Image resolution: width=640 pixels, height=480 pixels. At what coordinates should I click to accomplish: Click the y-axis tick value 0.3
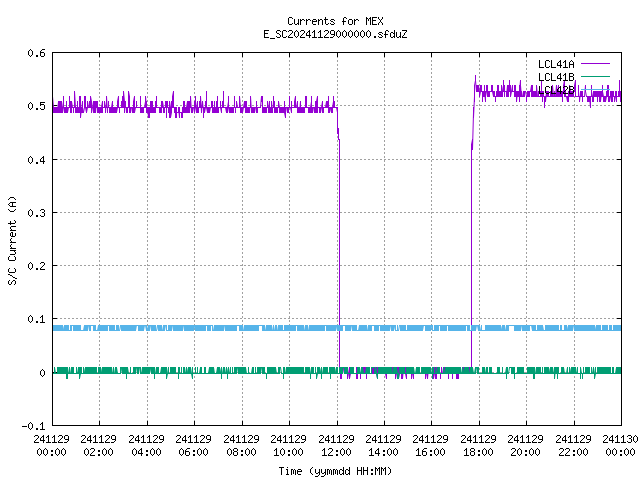click(36, 213)
